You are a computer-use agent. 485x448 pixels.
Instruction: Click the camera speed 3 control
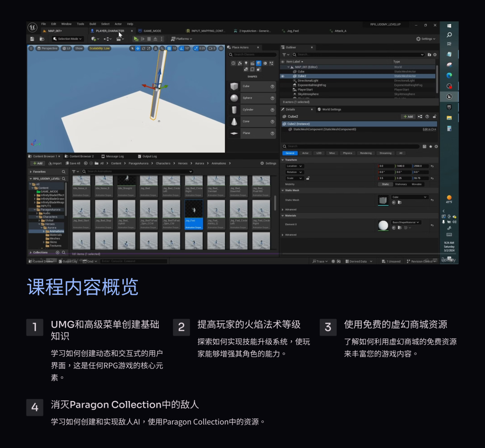click(212, 48)
